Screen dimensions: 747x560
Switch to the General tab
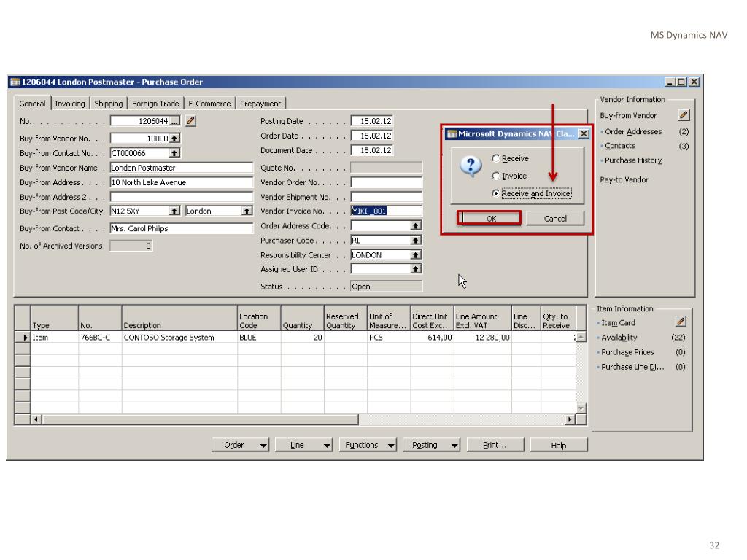(32, 104)
